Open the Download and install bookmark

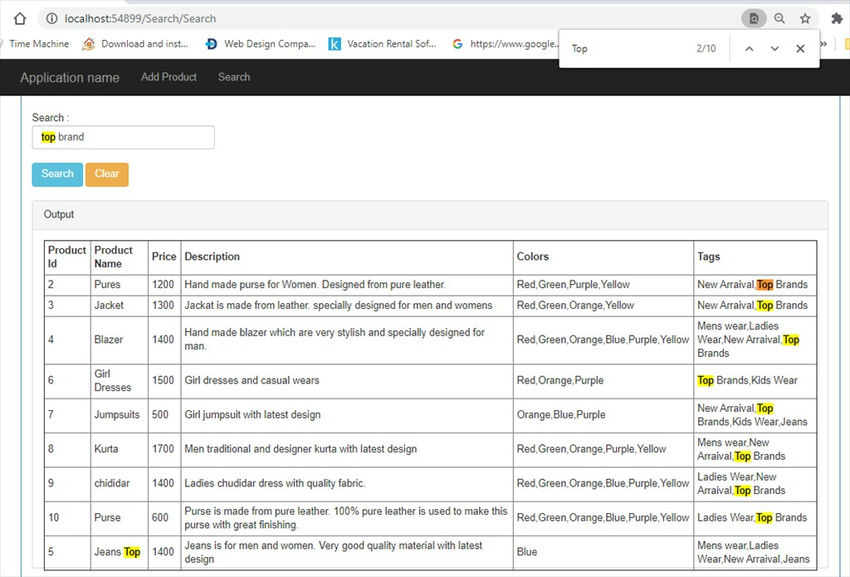point(136,44)
